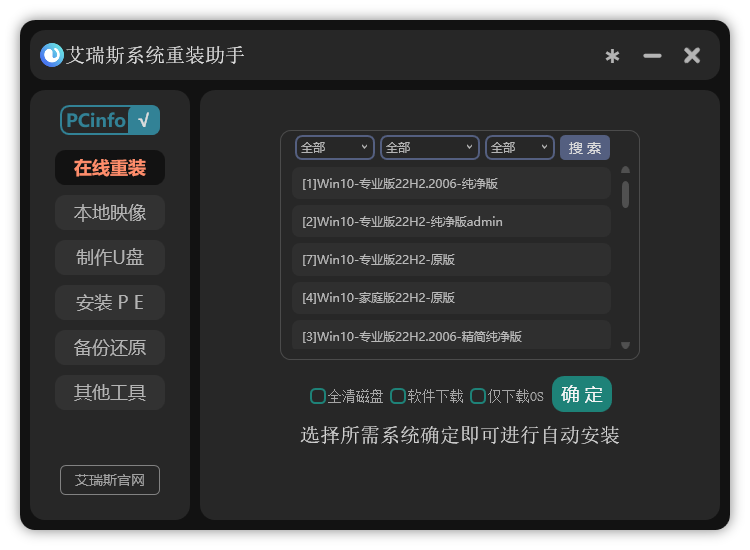Open the 制作U盘 section
This screenshot has width=750, height=550.
click(x=110, y=258)
